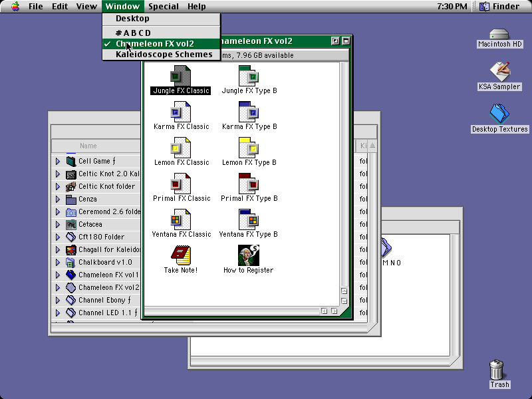This screenshot has height=399, width=532.
Task: Choose # A B C D in Window menu
Action: coord(162,33)
